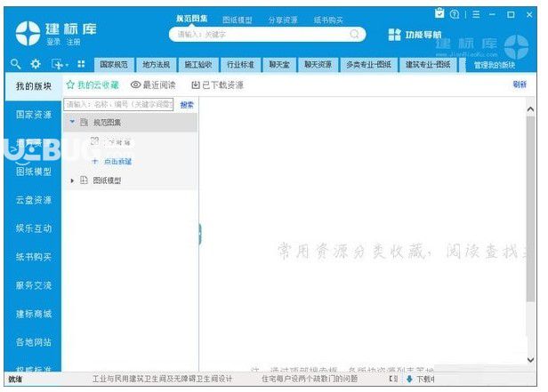This screenshot has width=548, height=392.
Task: Click the 注册 link under logo
Action: pos(73,43)
